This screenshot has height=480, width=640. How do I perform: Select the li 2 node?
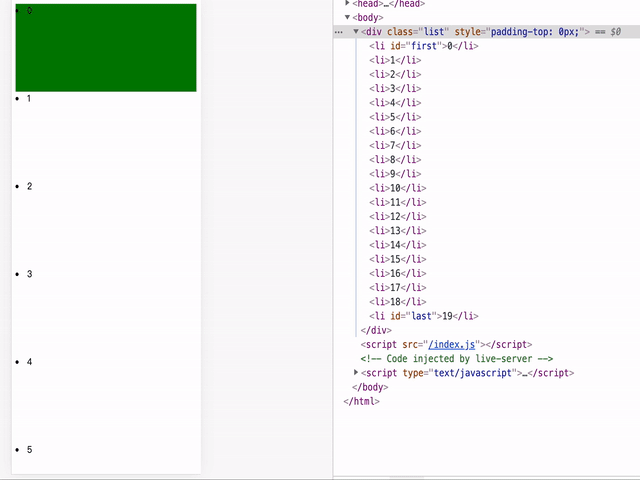pyautogui.click(x=395, y=74)
